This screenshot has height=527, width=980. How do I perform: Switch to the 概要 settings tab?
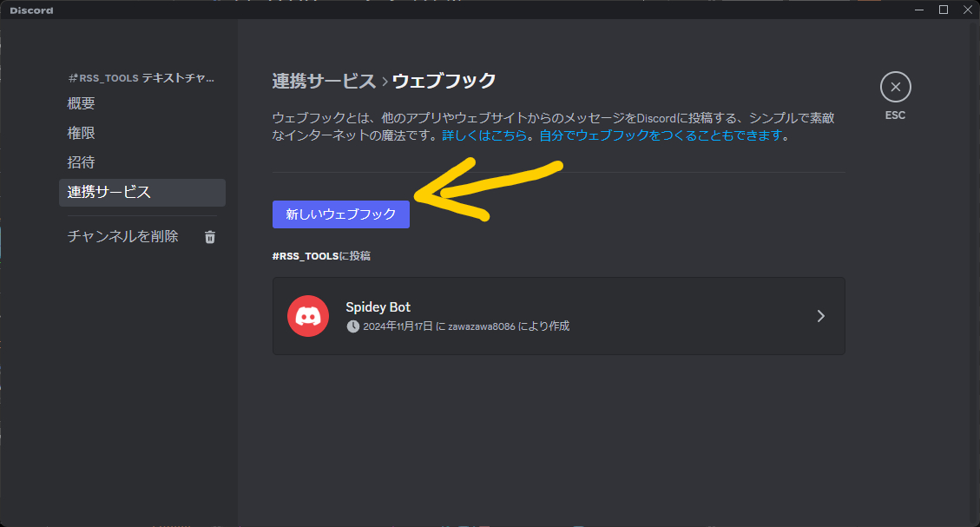pos(81,102)
